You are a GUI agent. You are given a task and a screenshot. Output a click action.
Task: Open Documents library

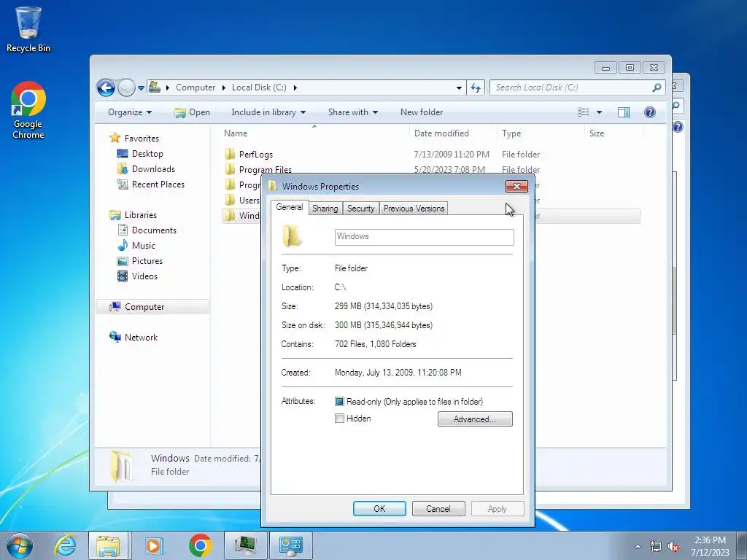pyautogui.click(x=154, y=230)
